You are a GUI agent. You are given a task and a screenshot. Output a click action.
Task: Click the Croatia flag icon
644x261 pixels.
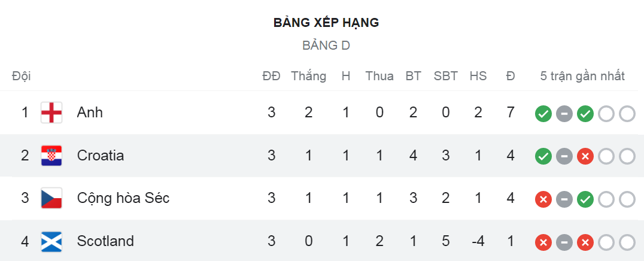pos(51,156)
